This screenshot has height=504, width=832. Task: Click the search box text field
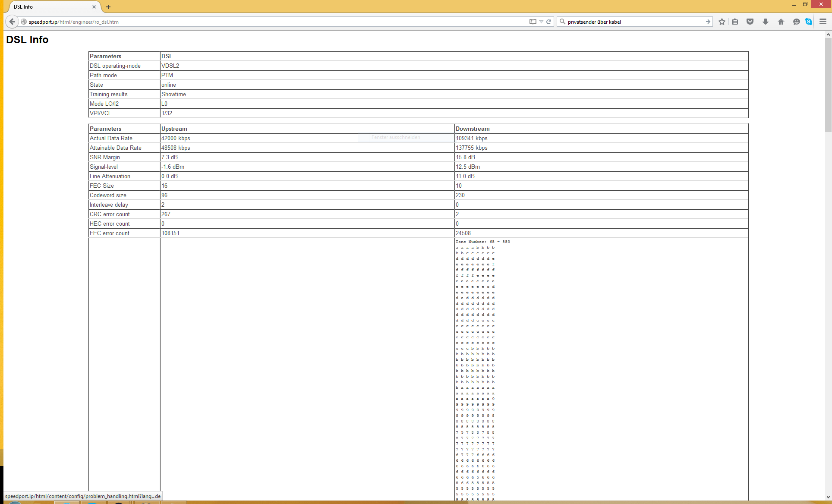pos(634,22)
